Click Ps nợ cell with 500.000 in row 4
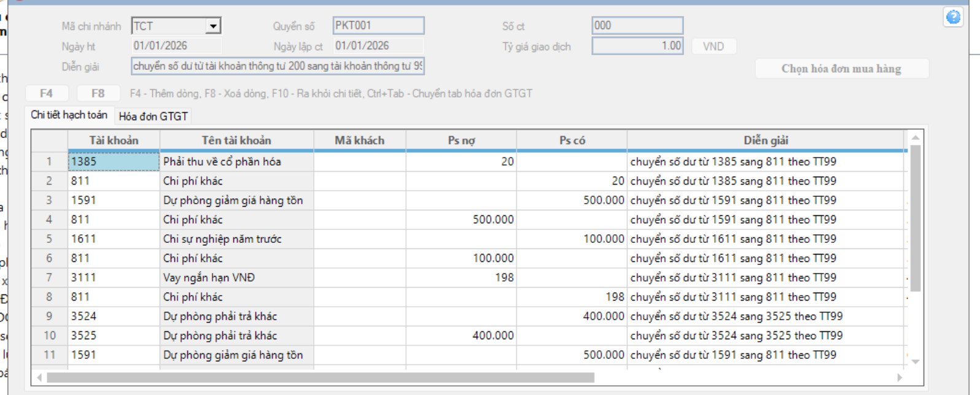 (461, 220)
